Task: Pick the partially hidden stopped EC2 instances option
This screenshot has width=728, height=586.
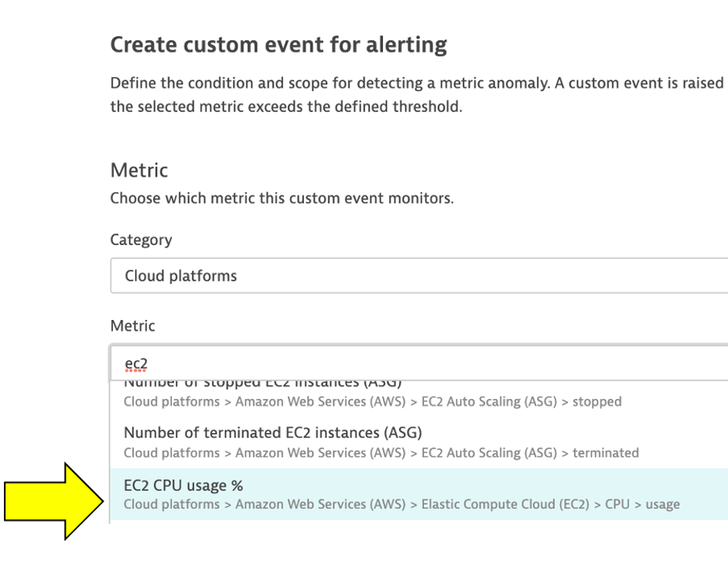Action: pos(263,384)
